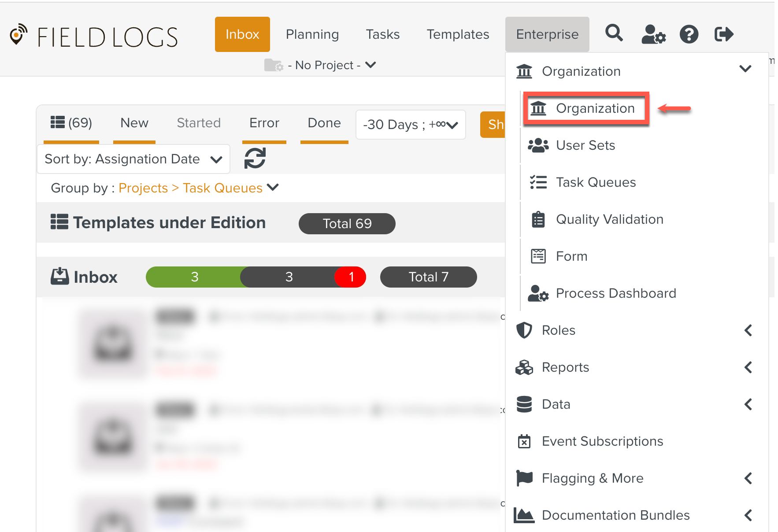Viewport: 778px width, 532px height.
Task: Refresh the task list
Action: pos(255,159)
